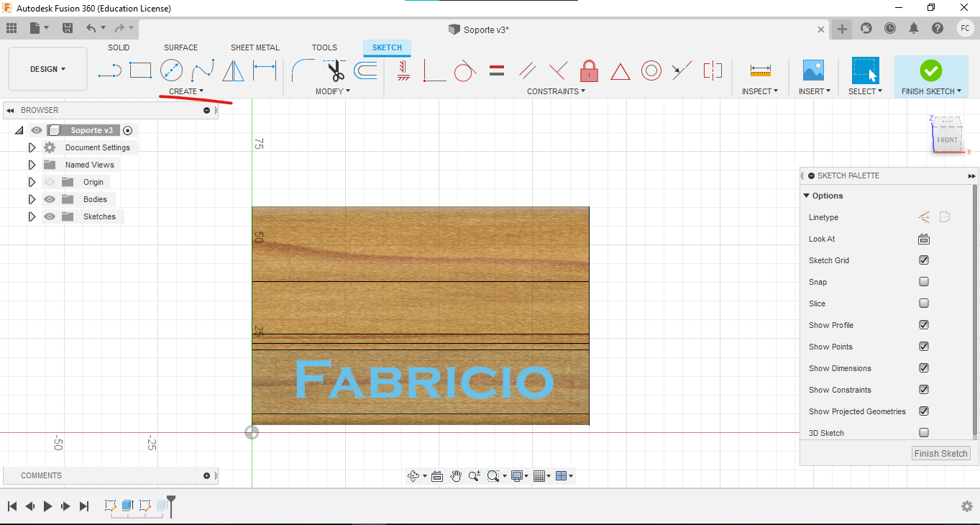Viewport: 980px width, 525px height.
Task: Toggle the Sketch Grid checkbox
Action: coord(924,260)
